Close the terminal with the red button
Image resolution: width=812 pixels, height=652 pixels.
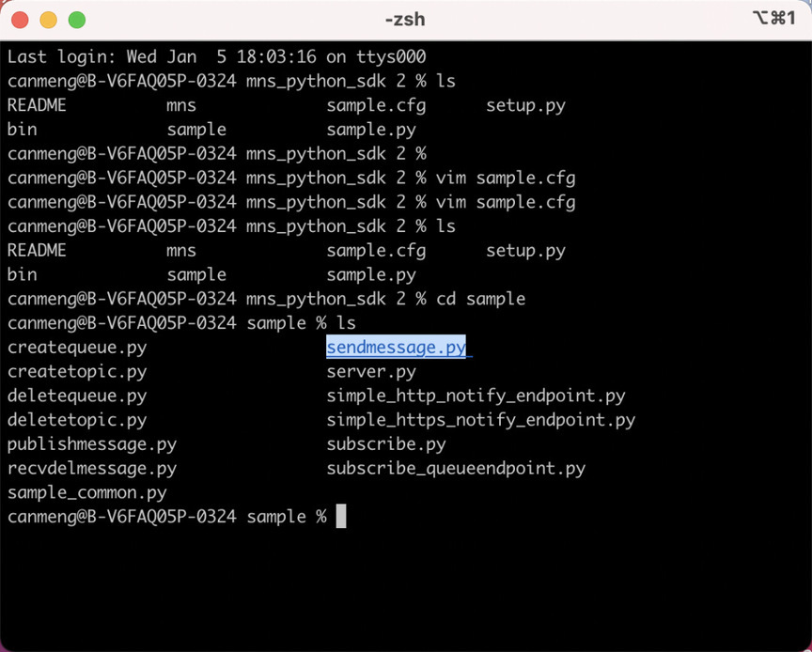pyautogui.click(x=20, y=20)
